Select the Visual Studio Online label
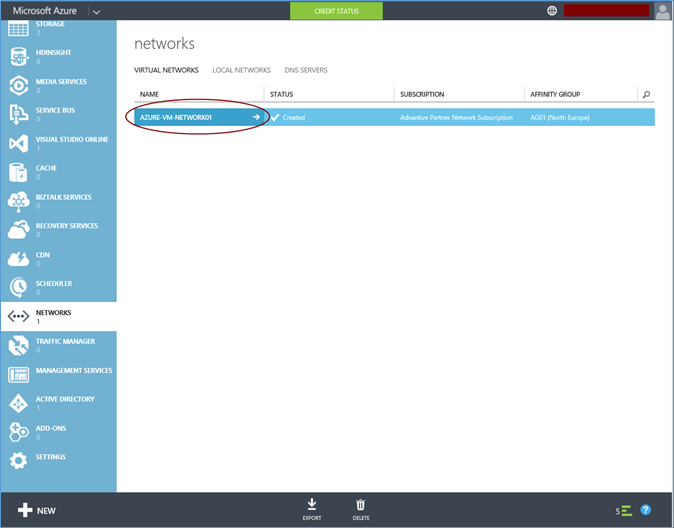The height and width of the screenshot is (528, 674). point(72,139)
